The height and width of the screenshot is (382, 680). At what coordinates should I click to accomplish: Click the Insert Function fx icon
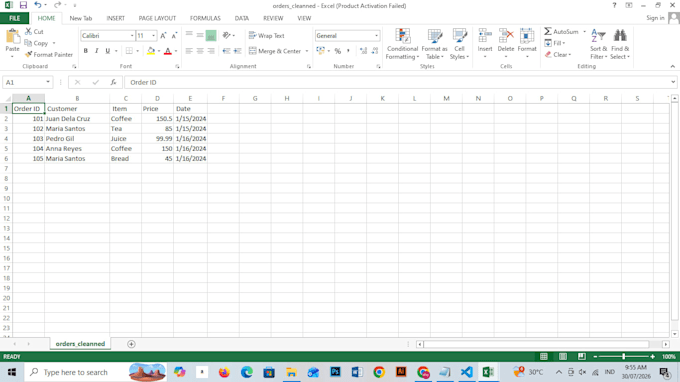(x=113, y=82)
